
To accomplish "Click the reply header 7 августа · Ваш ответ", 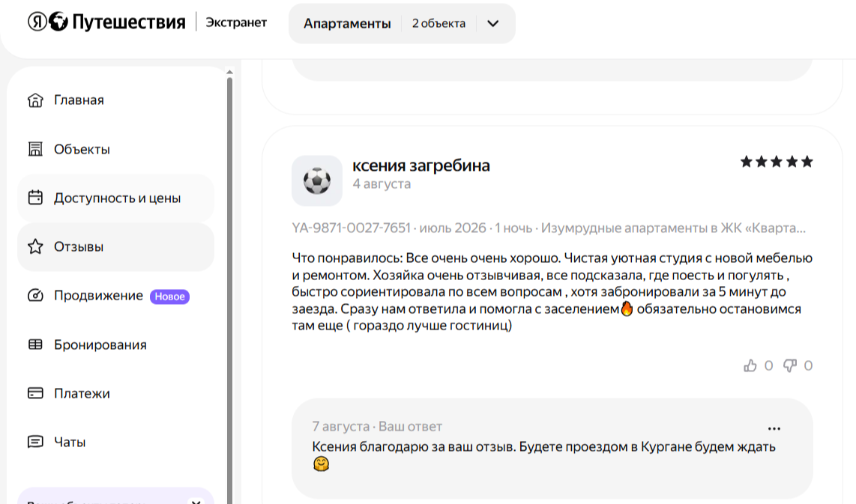I will coord(377,427).
